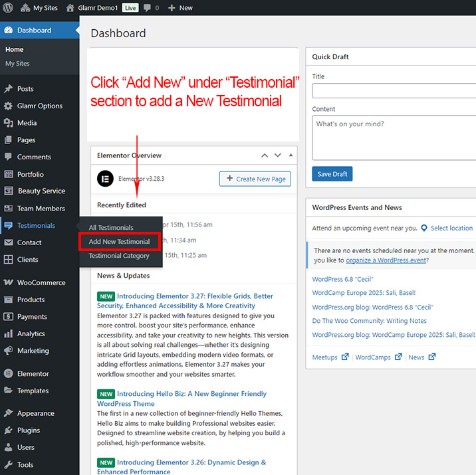Screen dimensions: 476x475
Task: Open the Testimonials menu label
Action: pos(36,225)
